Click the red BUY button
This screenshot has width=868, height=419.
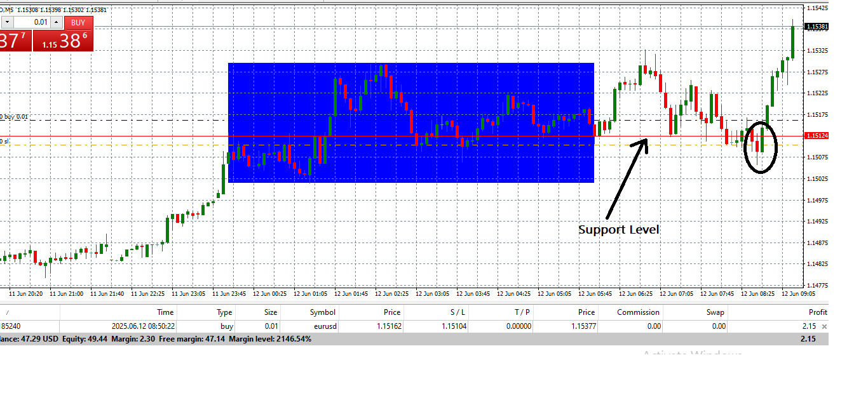pos(78,22)
